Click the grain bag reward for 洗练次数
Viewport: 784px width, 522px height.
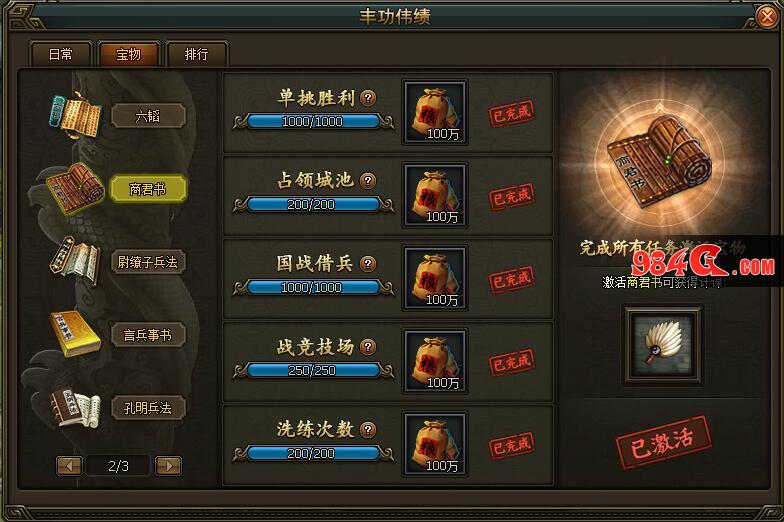pyautogui.click(x=435, y=444)
